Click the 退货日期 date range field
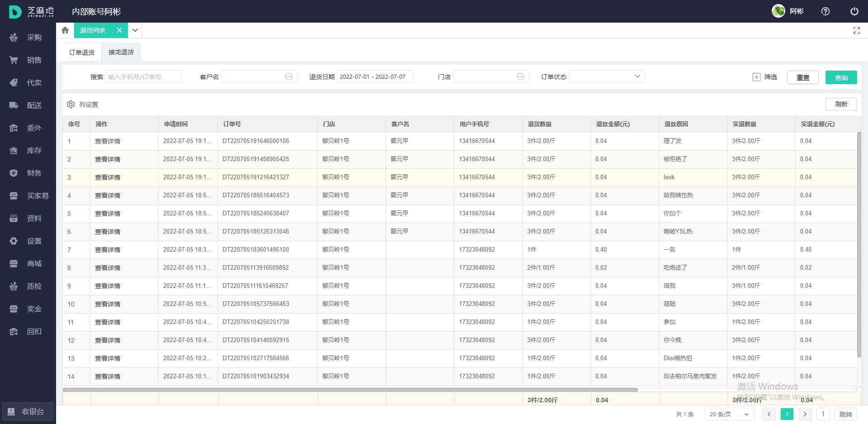868x424 pixels. [x=375, y=76]
